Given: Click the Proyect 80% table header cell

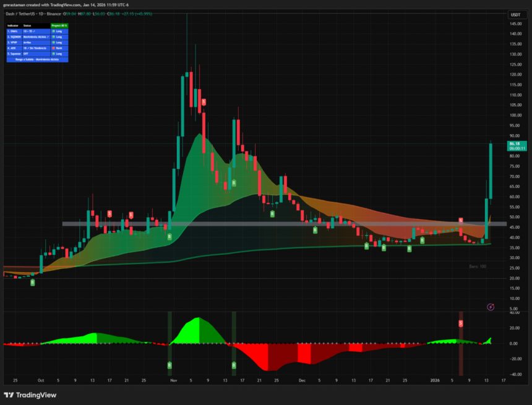Looking at the screenshot, I should (59, 25).
